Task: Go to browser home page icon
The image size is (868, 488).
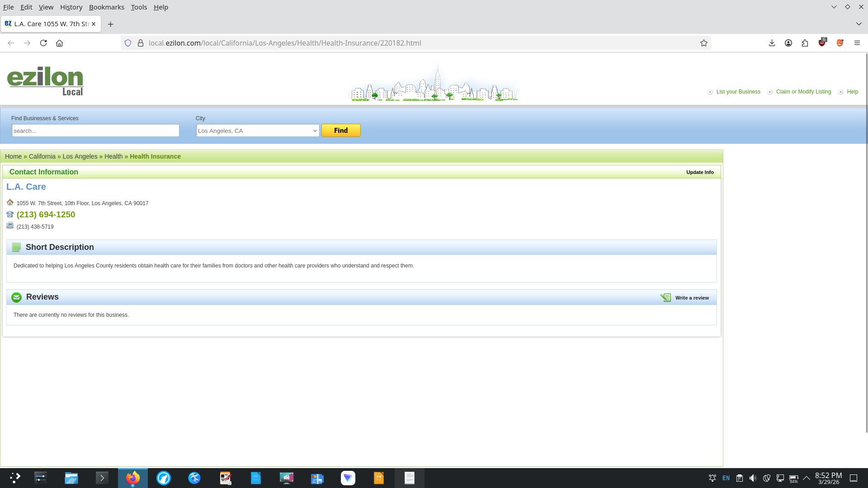Action: 59,43
